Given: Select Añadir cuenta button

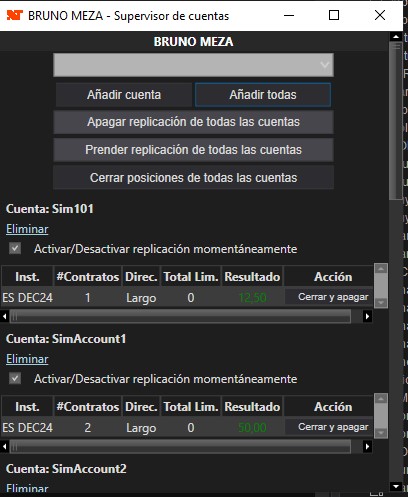Looking at the screenshot, I should (x=124, y=95).
